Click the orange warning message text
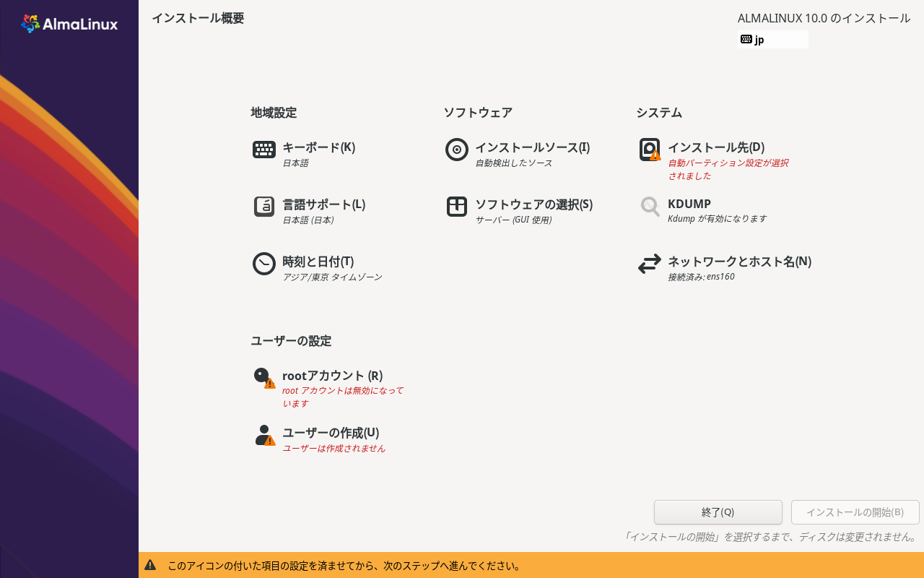The image size is (924, 578). tap(344, 566)
